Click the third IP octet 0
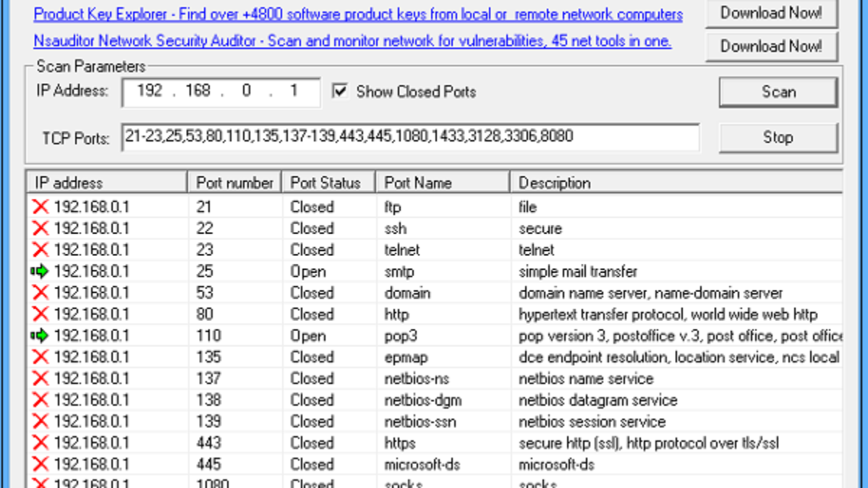 coord(246,91)
